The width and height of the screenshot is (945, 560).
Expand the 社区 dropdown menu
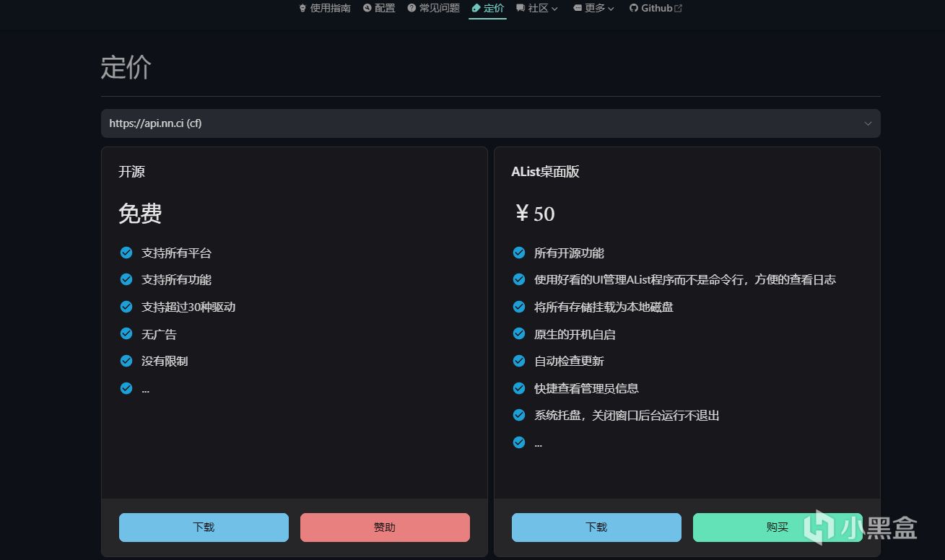pos(537,8)
